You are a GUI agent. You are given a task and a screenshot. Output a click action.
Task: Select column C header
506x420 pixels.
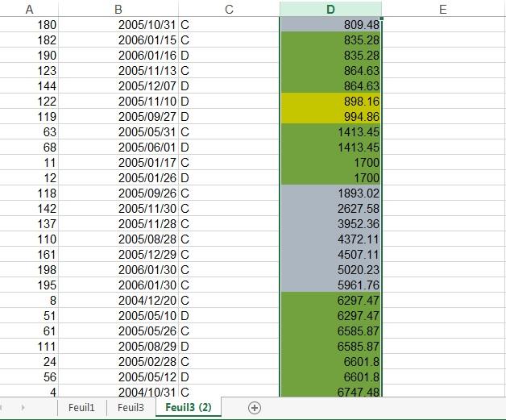[229, 9]
